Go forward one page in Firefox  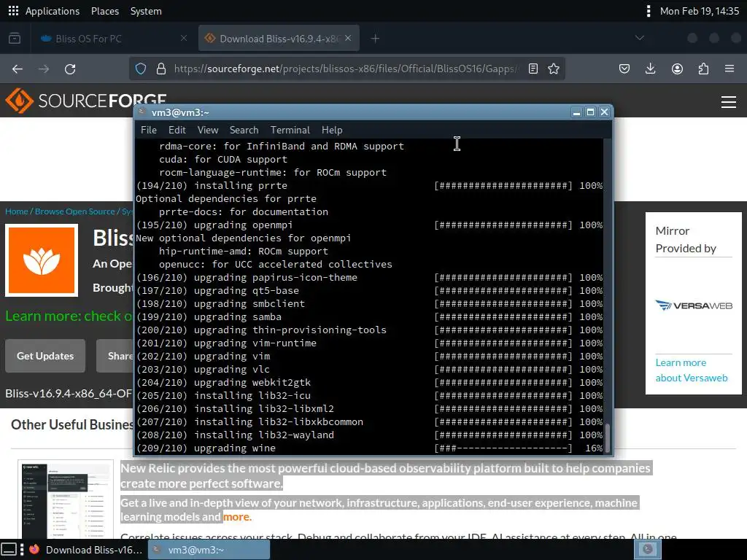pos(43,69)
